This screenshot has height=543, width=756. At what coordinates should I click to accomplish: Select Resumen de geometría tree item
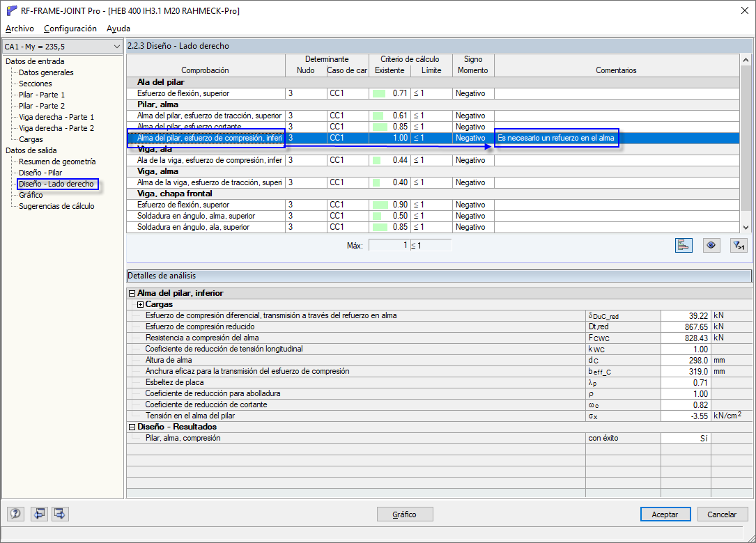point(57,162)
